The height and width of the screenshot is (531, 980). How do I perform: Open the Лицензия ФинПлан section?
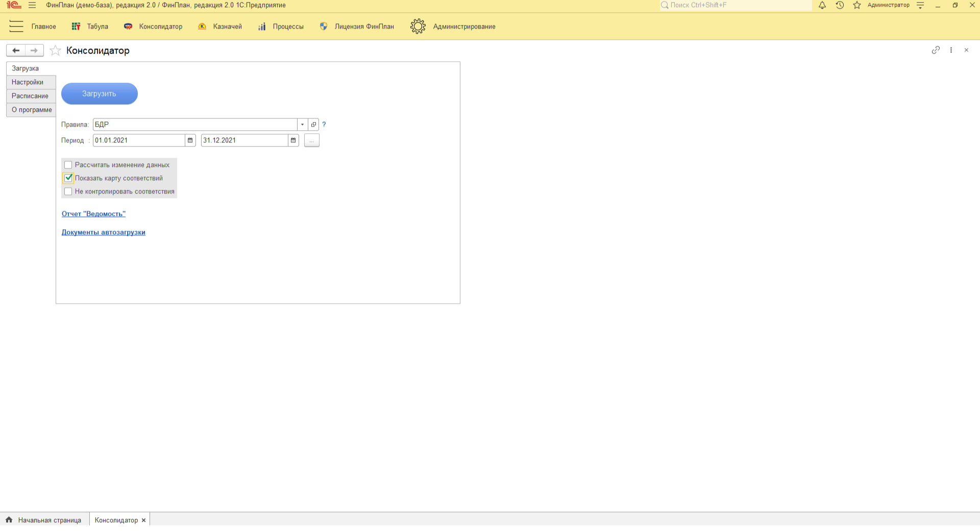(x=364, y=27)
